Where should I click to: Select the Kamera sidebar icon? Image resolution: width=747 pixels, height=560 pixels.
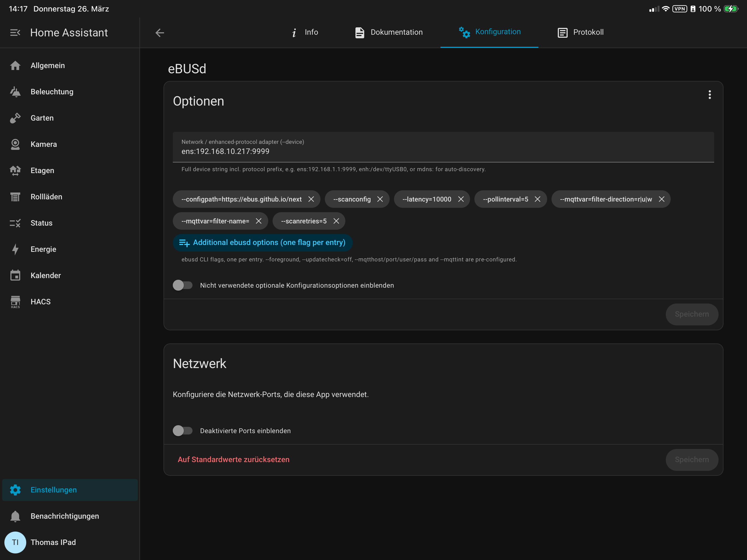[x=15, y=144]
